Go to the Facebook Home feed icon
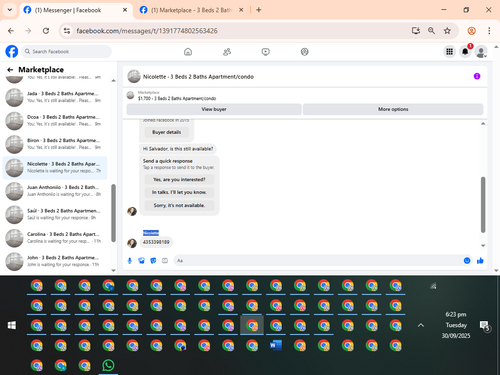 (188, 52)
